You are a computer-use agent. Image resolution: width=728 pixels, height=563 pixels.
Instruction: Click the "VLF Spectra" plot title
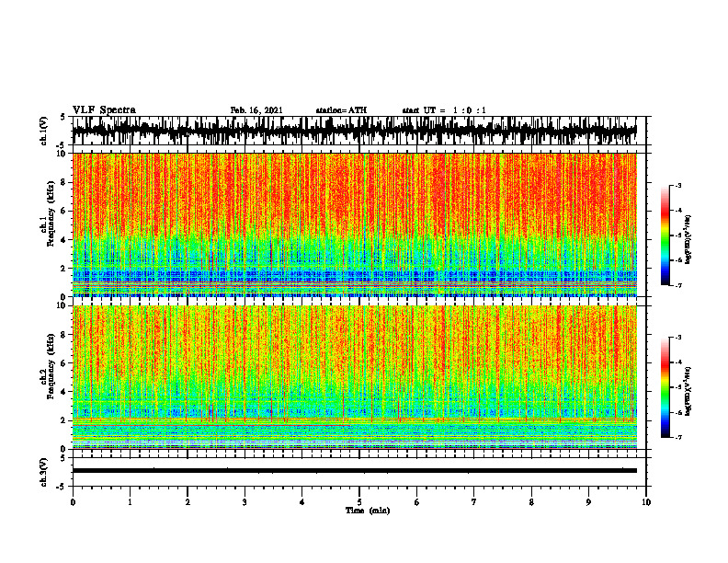tap(104, 110)
